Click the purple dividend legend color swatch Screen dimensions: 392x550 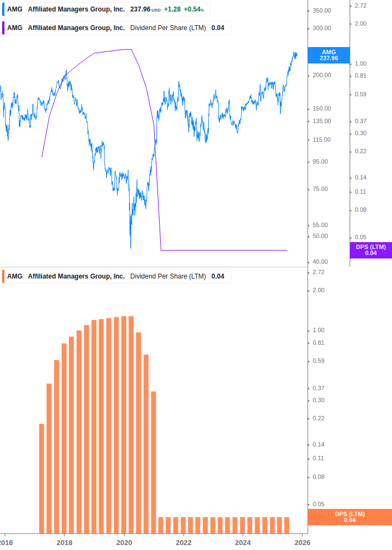3,28
